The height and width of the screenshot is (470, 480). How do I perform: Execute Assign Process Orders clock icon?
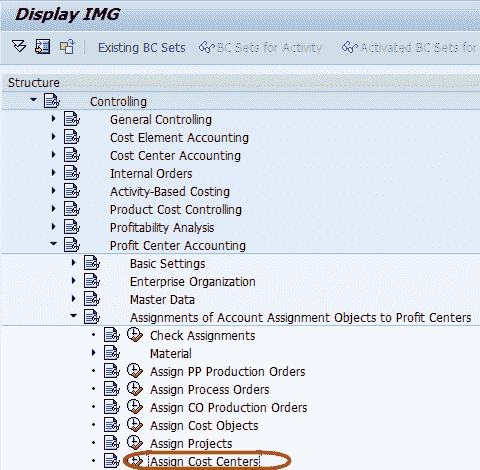[135, 389]
